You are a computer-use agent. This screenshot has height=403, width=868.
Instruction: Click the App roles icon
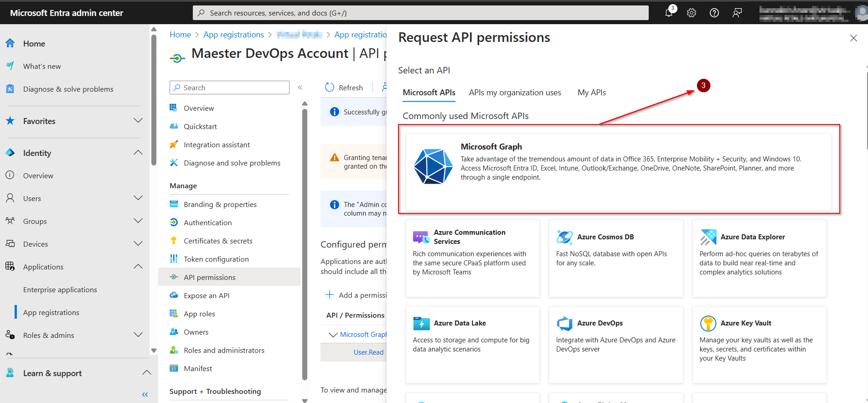pyautogui.click(x=174, y=313)
